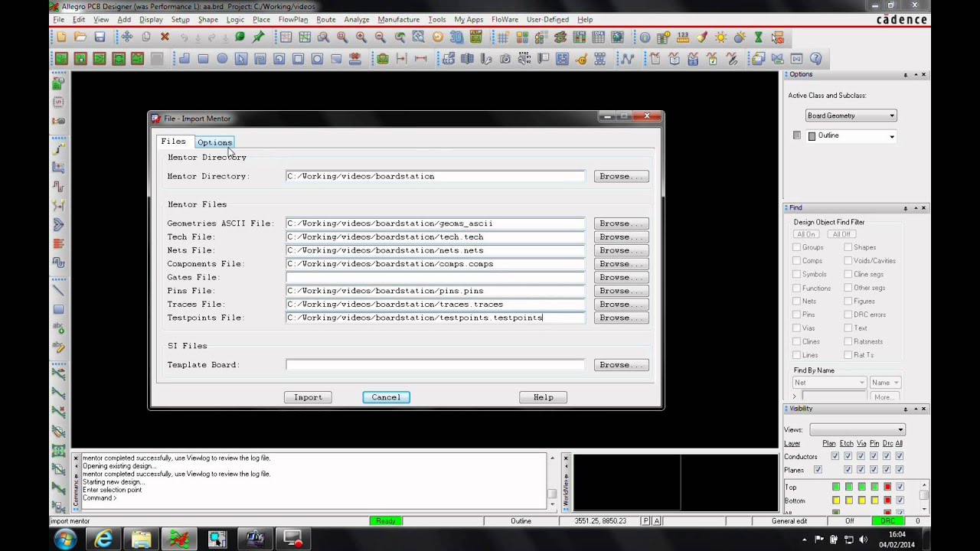Open the File menu
The image size is (980, 551).
pyautogui.click(x=59, y=19)
